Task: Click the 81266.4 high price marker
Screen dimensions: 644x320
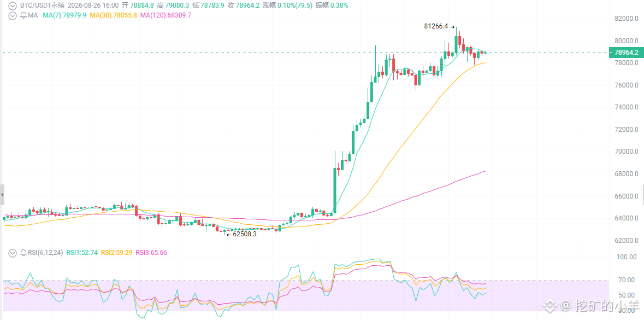Action: click(x=436, y=26)
